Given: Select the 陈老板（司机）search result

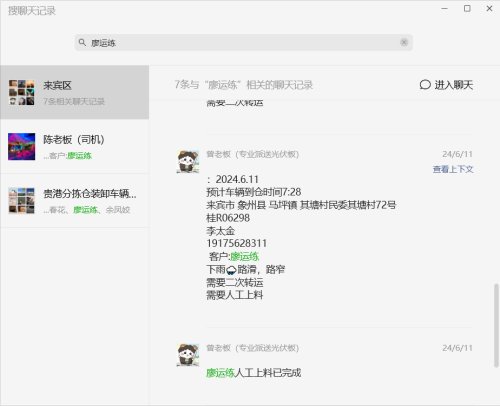Looking at the screenshot, I should click(x=74, y=147).
